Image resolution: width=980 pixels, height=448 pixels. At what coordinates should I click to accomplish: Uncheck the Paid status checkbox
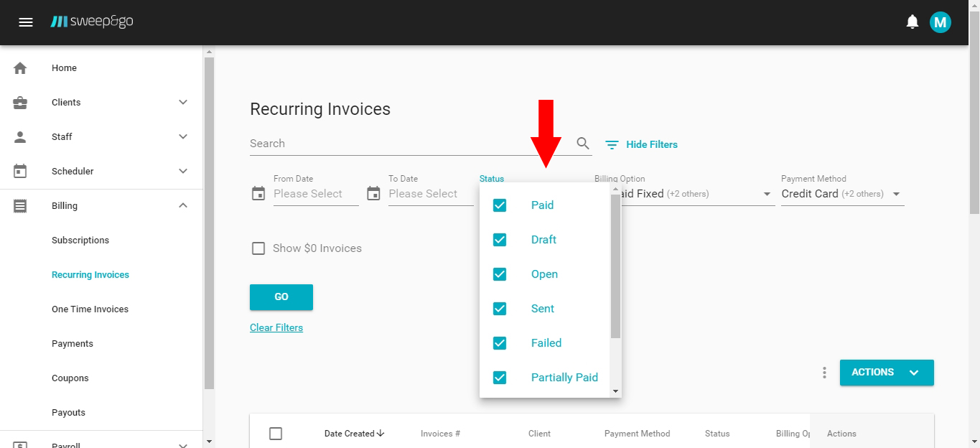coord(500,205)
